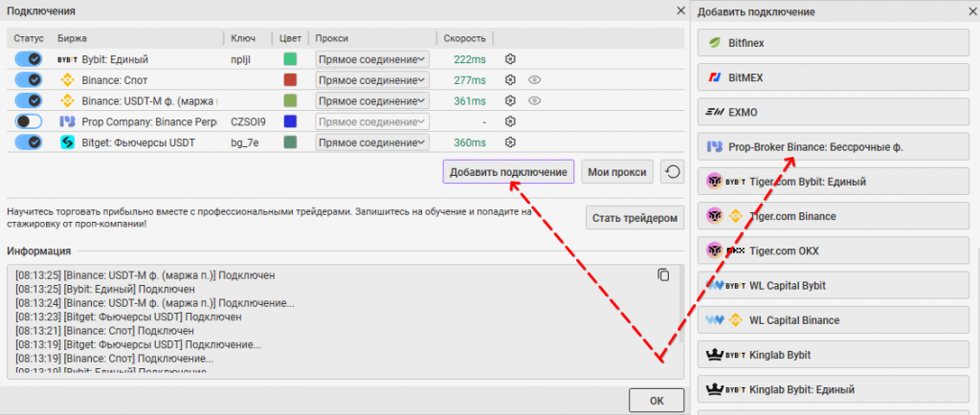Click key value bg_7e

pyautogui.click(x=245, y=142)
